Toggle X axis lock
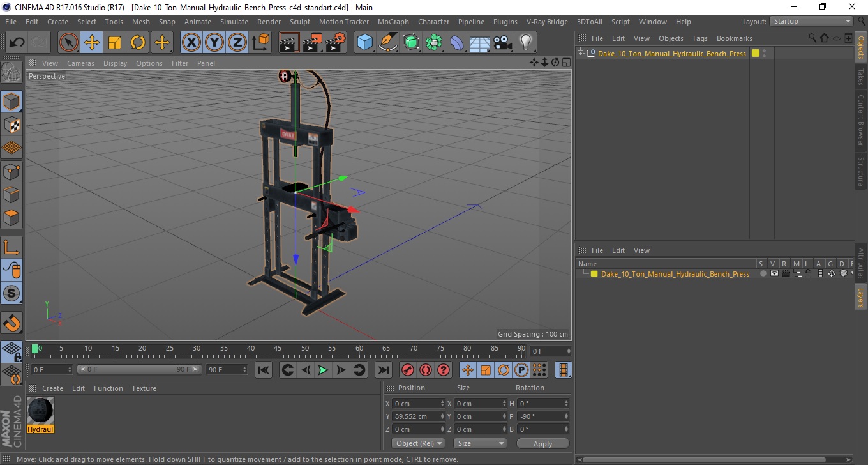 click(191, 43)
